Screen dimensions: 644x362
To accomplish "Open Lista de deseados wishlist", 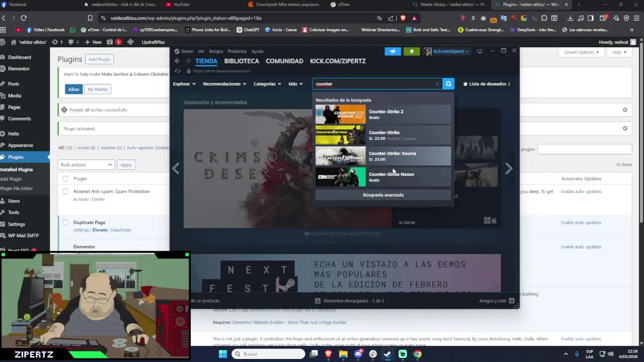I will click(x=486, y=84).
